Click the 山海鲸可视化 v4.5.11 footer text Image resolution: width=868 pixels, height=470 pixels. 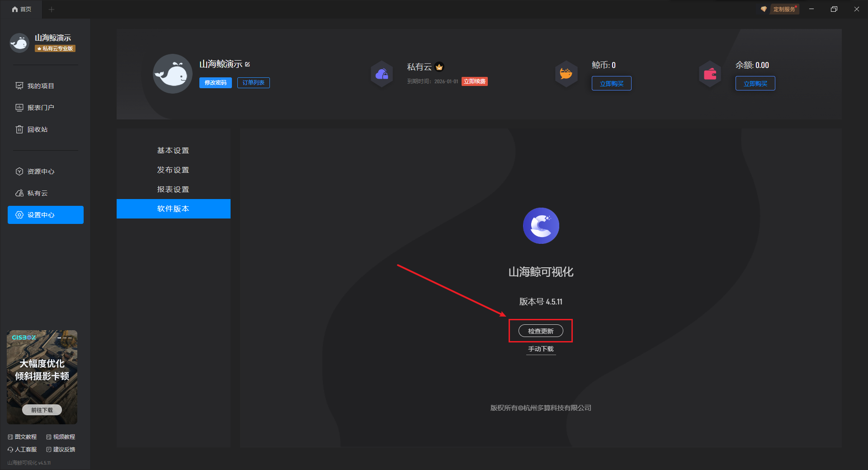pos(29,463)
